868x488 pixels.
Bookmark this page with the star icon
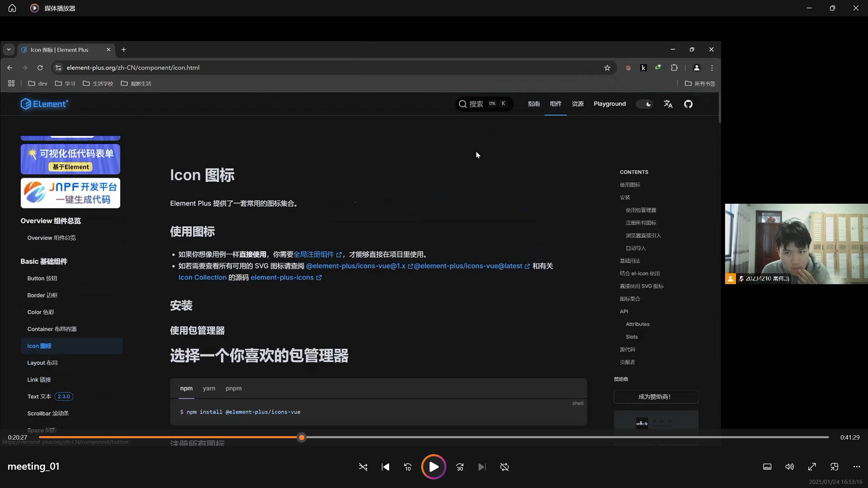tap(607, 68)
